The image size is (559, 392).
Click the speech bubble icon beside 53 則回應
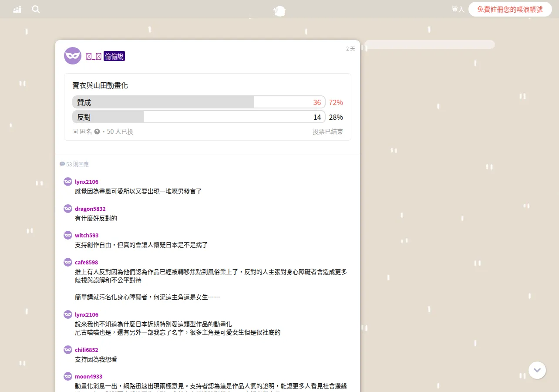pyautogui.click(x=62, y=164)
